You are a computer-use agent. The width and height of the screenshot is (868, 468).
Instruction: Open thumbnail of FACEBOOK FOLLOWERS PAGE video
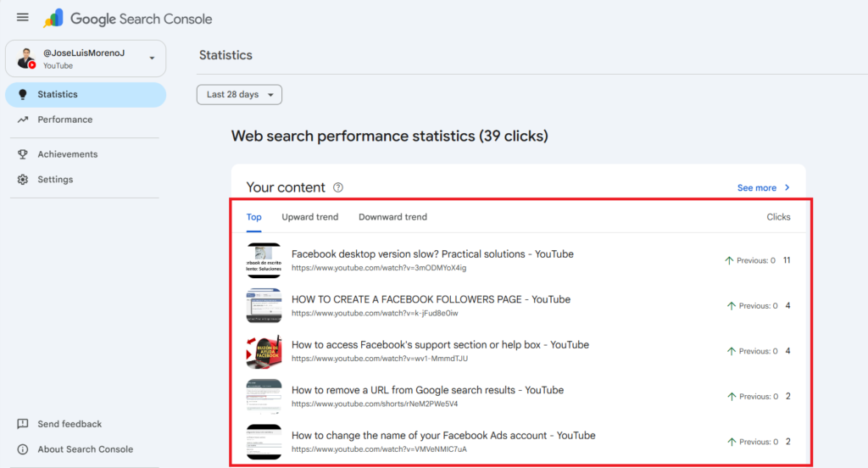264,306
